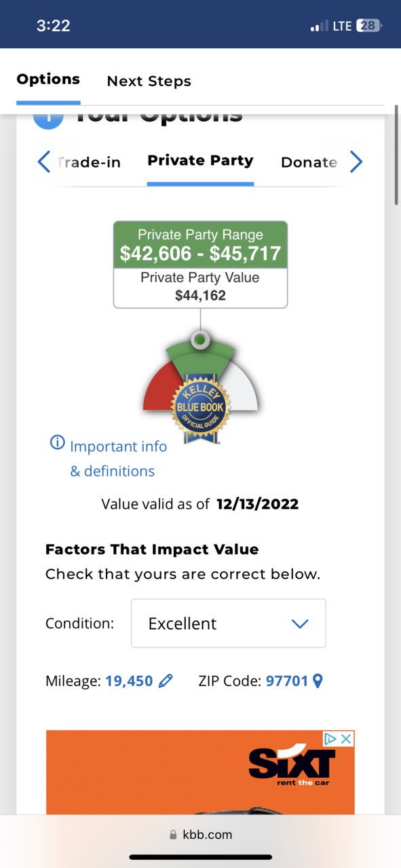Screen dimensions: 401x868
Task: Click the 97701 ZIP code link
Action: [x=287, y=681]
